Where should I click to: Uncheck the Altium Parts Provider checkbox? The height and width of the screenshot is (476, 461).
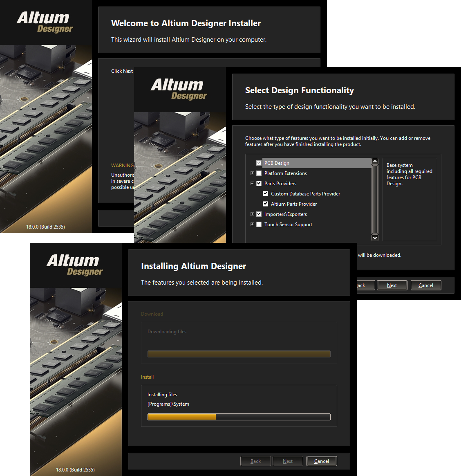coord(265,204)
